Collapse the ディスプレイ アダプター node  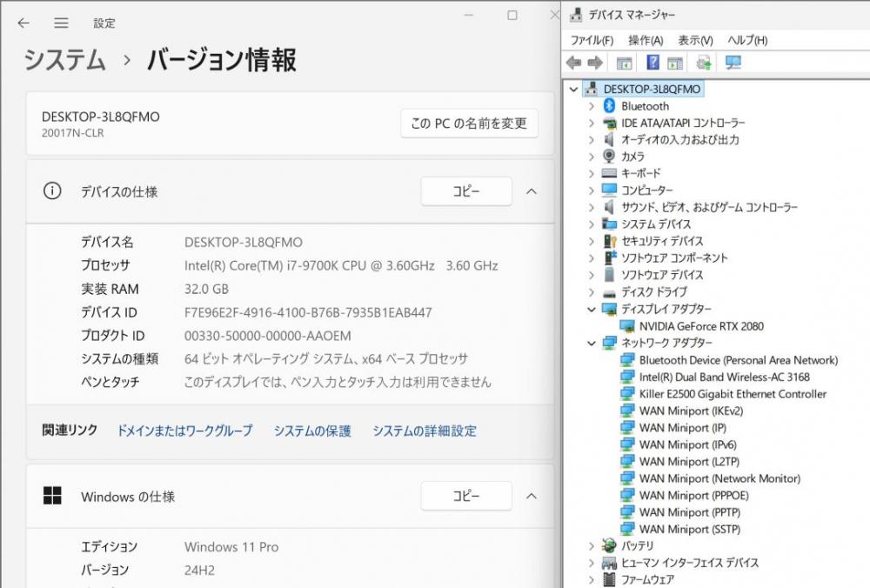point(592,309)
